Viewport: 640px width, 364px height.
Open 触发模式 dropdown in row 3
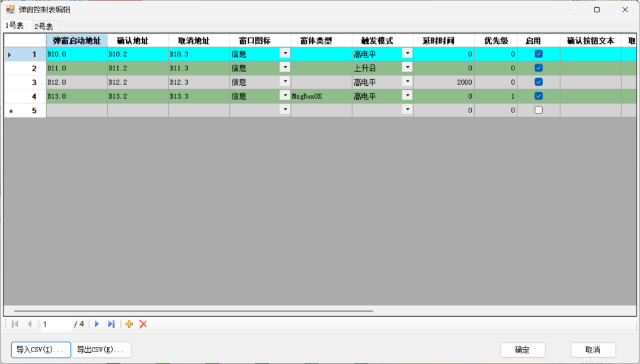pyautogui.click(x=407, y=82)
